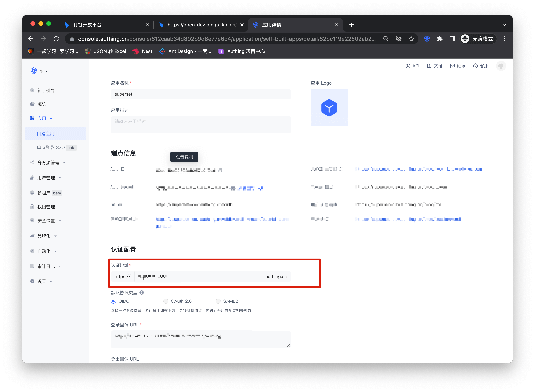Click the reload page icon
Screen dimensions: 535x392
(x=56, y=39)
